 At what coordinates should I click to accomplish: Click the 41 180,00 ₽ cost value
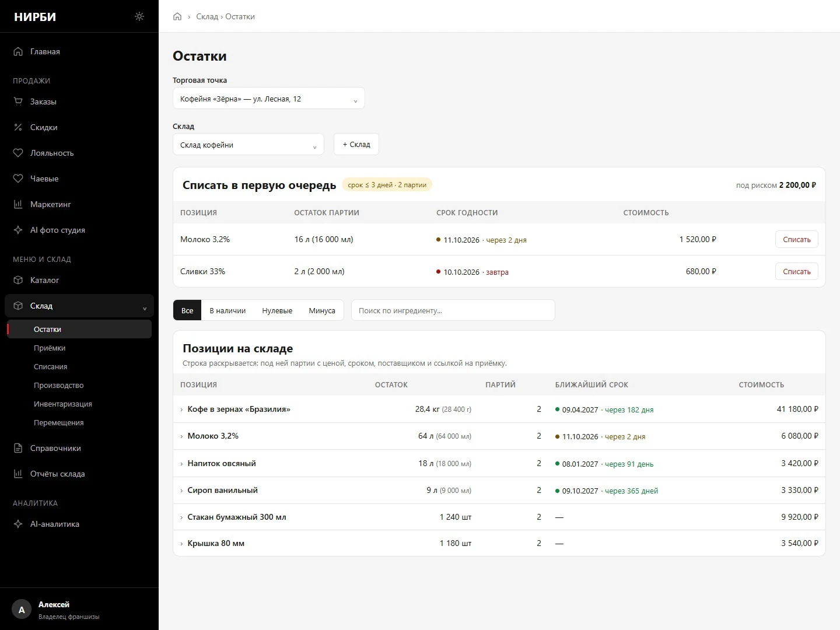point(797,409)
